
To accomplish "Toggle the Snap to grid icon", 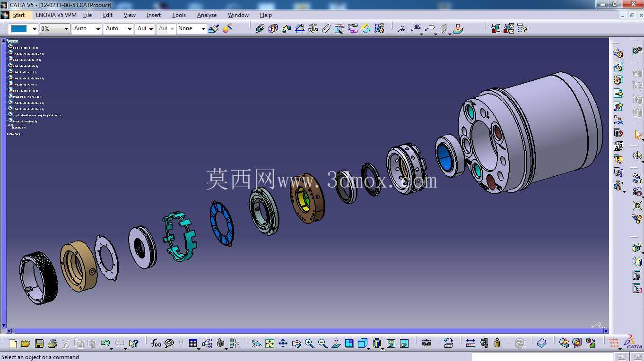I will tap(614, 344).
